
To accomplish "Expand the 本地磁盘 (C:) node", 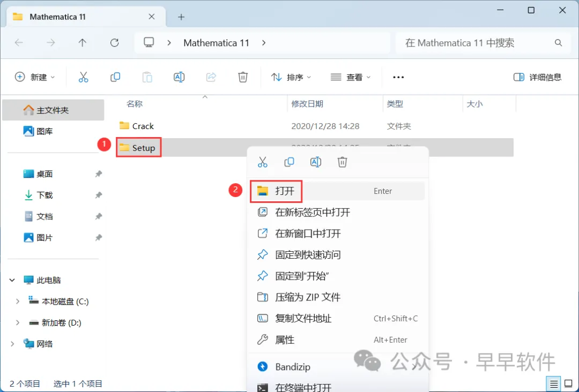I will [17, 301].
